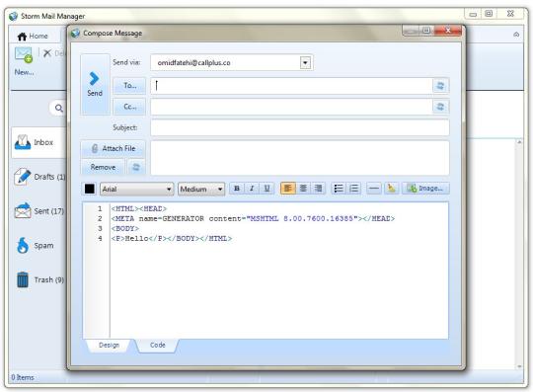Click the Attach File button
This screenshot has width=533, height=392.
click(x=114, y=148)
